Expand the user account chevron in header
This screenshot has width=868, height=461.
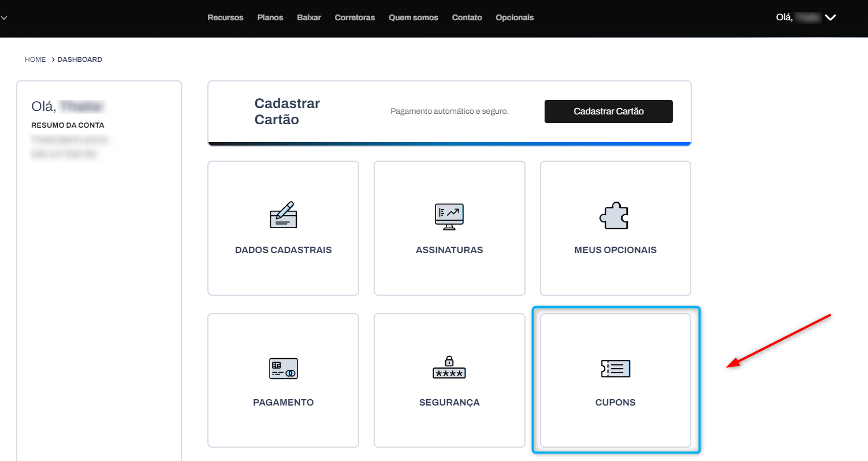tap(830, 18)
